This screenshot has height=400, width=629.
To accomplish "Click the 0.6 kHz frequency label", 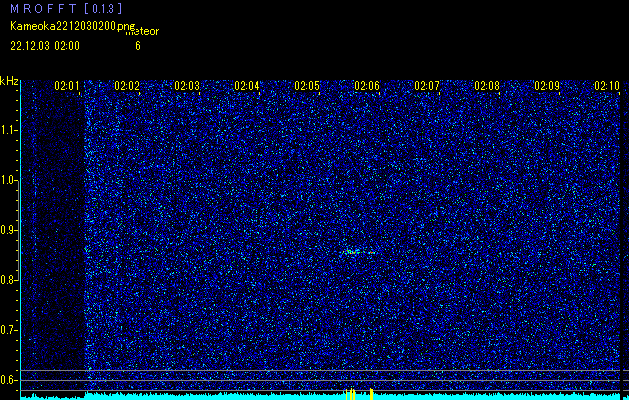I will 8,380.
